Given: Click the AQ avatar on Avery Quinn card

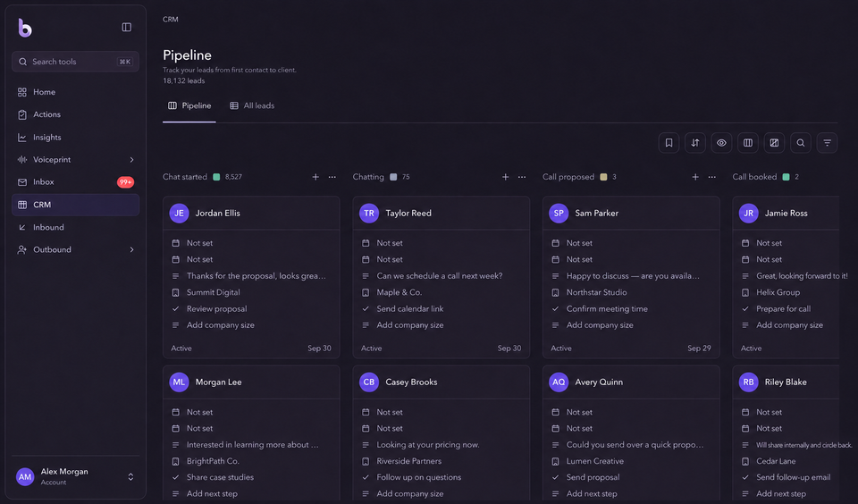Looking at the screenshot, I should point(559,382).
